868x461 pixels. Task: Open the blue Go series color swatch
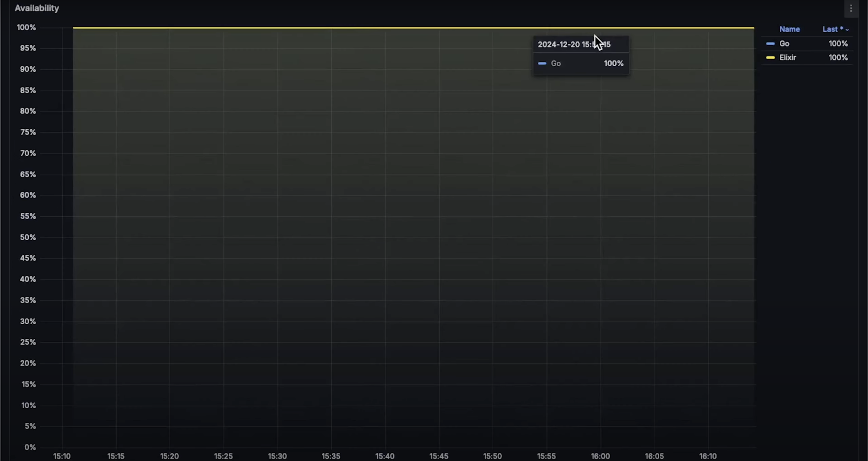pyautogui.click(x=770, y=44)
